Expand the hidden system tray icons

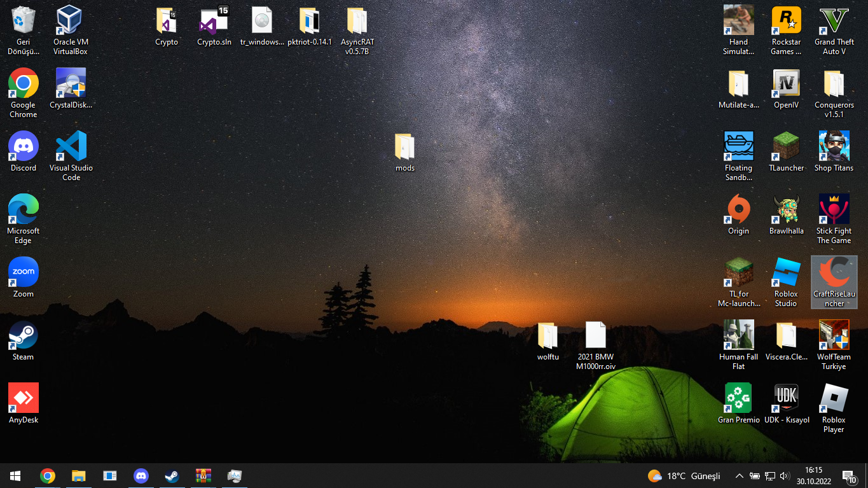(x=739, y=476)
